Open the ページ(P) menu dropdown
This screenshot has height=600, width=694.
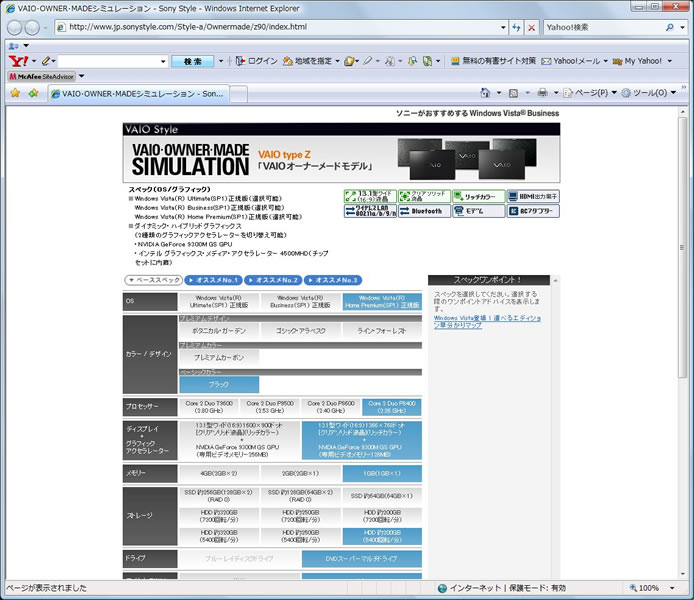click(x=614, y=93)
